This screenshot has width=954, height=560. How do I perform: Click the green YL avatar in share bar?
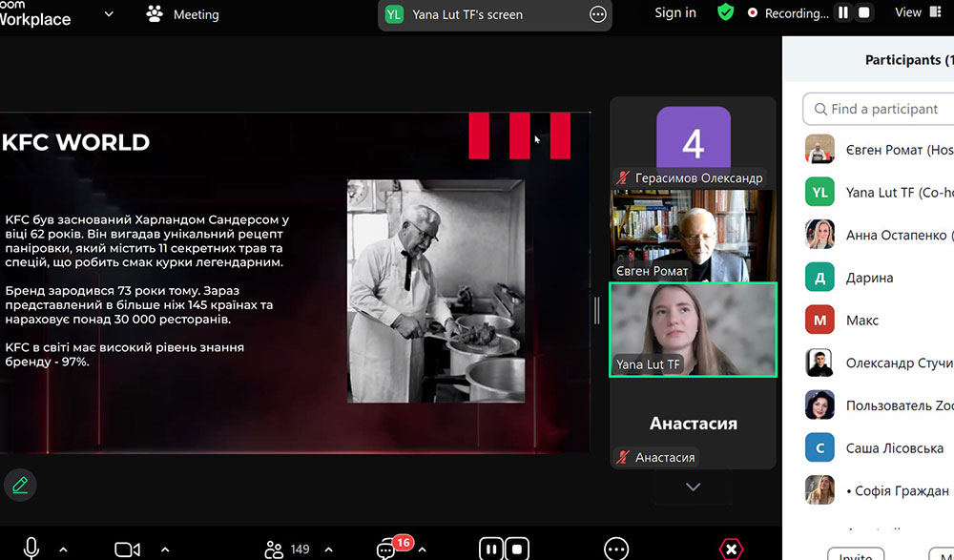click(x=394, y=14)
